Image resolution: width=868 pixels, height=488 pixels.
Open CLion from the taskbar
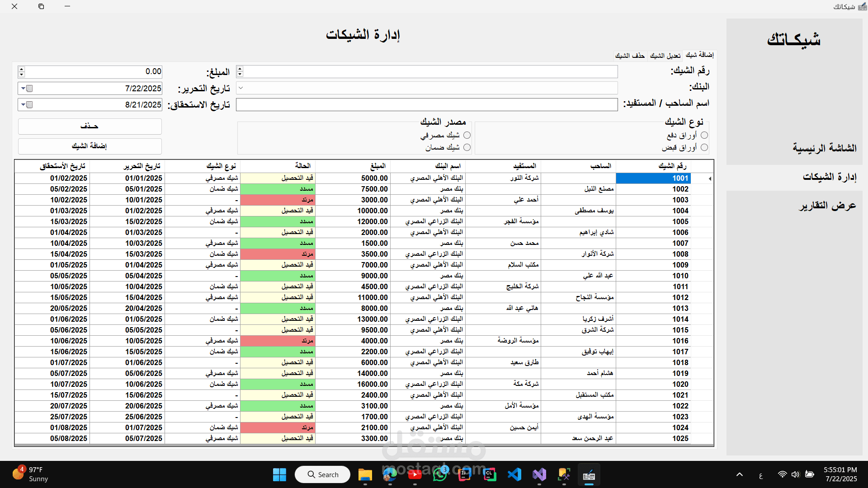tap(490, 474)
